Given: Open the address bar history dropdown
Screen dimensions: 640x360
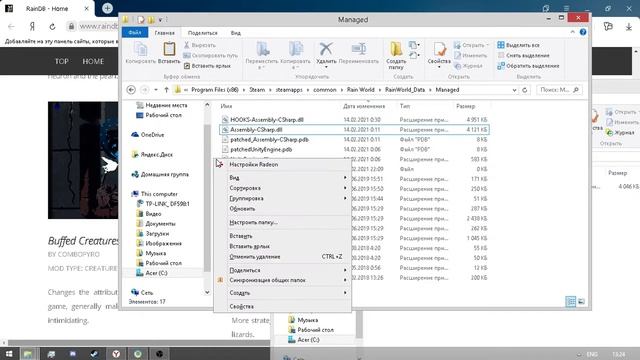Looking at the screenshot, I should [x=514, y=90].
